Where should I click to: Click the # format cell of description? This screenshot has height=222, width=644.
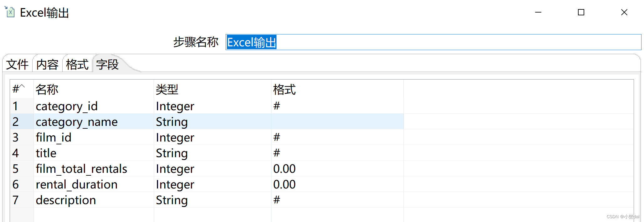337,200
